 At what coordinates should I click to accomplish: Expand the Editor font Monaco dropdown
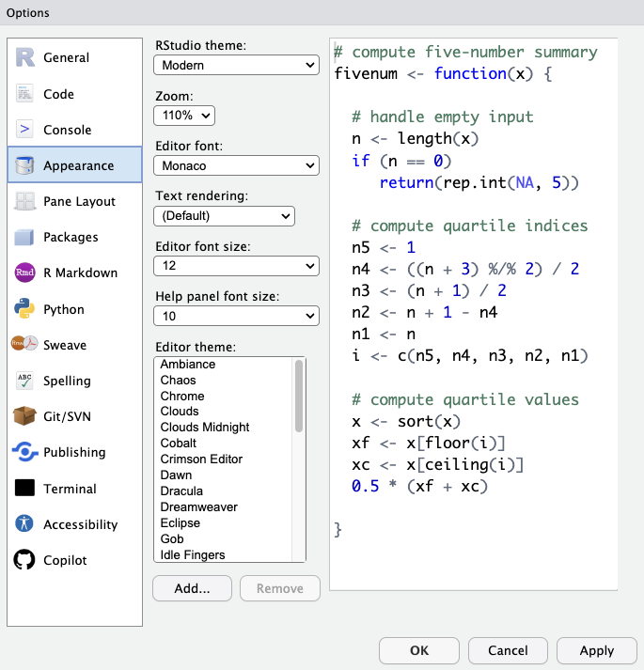click(236, 165)
